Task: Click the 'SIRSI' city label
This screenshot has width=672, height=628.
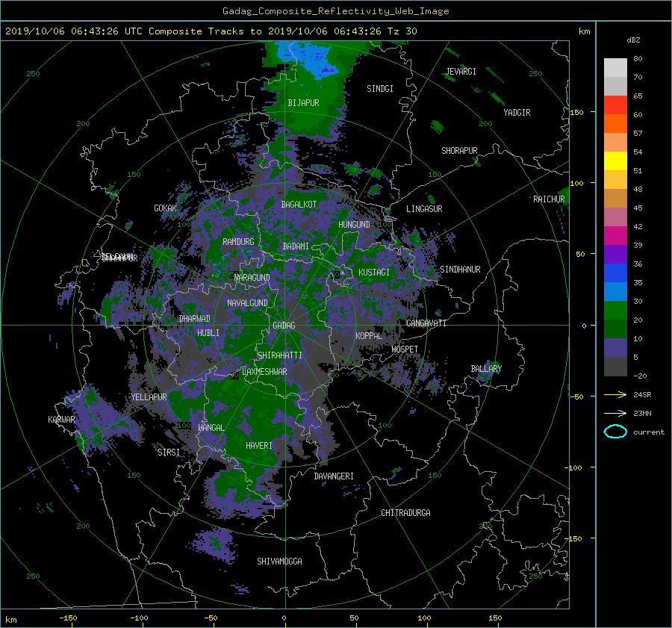Action: click(169, 453)
